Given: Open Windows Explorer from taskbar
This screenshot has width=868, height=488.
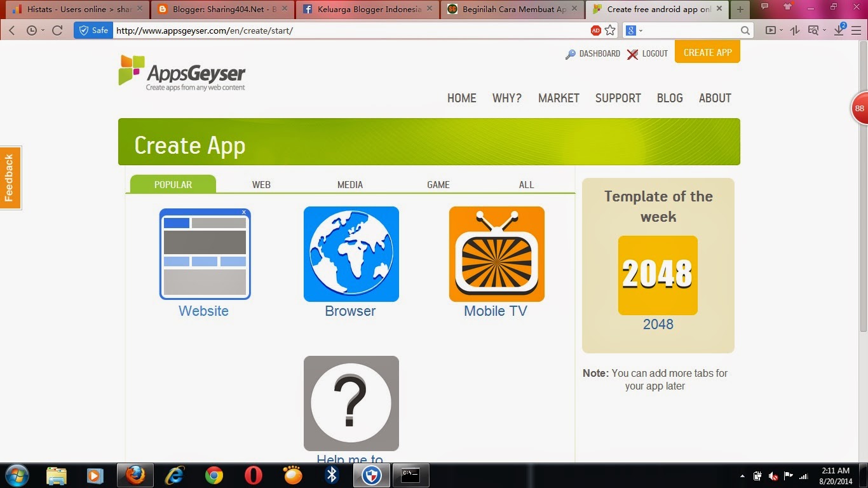Looking at the screenshot, I should (x=57, y=475).
